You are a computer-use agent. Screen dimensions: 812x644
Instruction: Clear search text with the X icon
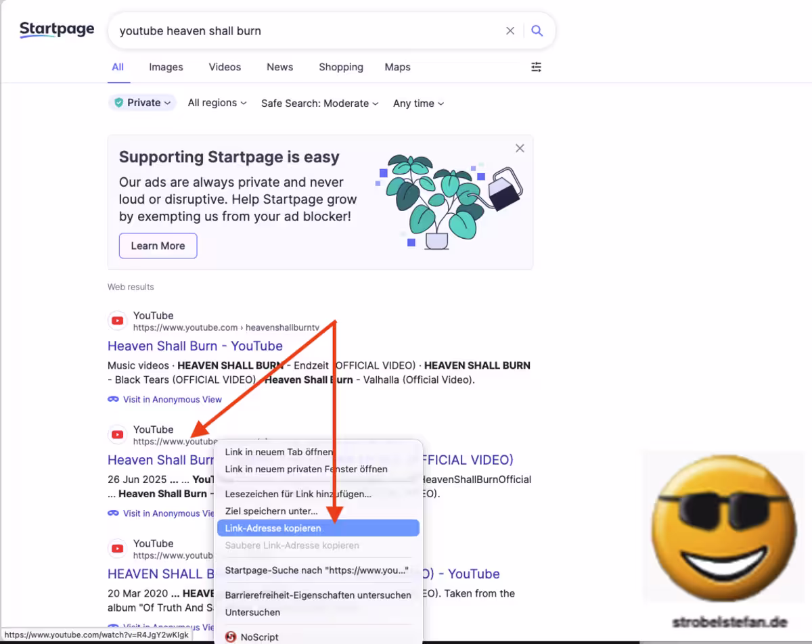[x=510, y=30]
